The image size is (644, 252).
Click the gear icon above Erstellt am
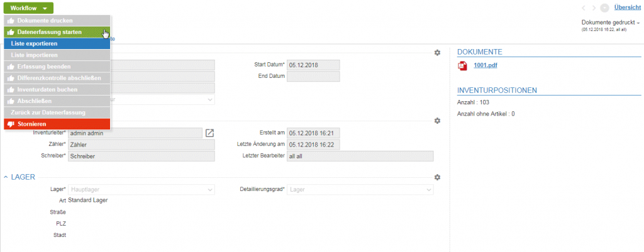point(438,121)
